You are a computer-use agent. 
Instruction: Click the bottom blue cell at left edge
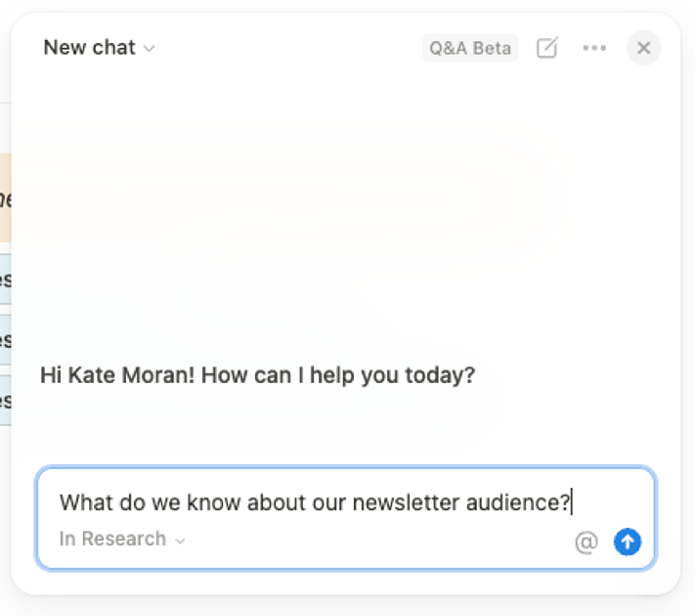pyautogui.click(x=5, y=401)
